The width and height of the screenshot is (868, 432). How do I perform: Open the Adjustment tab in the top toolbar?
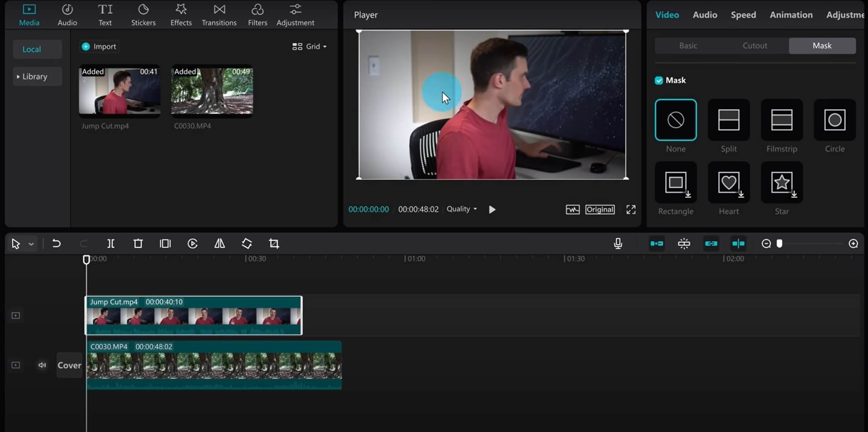(295, 15)
